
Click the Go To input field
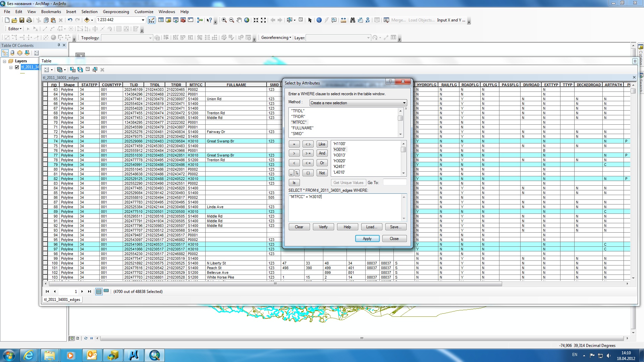394,183
